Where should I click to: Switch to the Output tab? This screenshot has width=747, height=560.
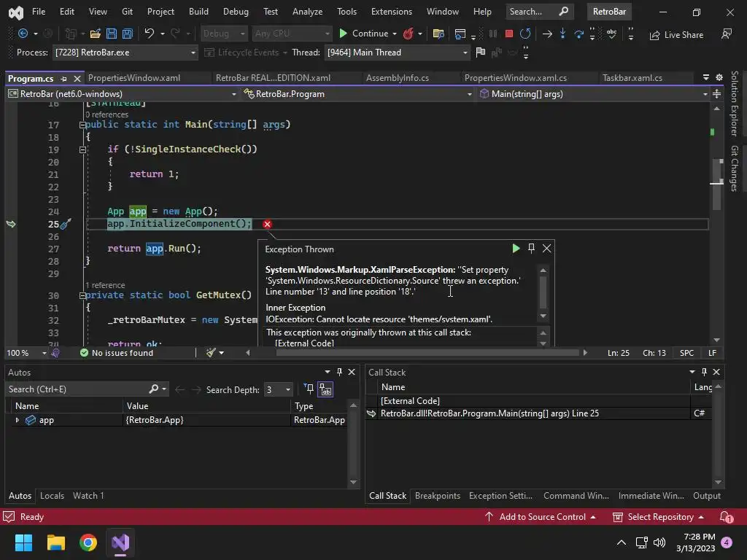coord(706,496)
